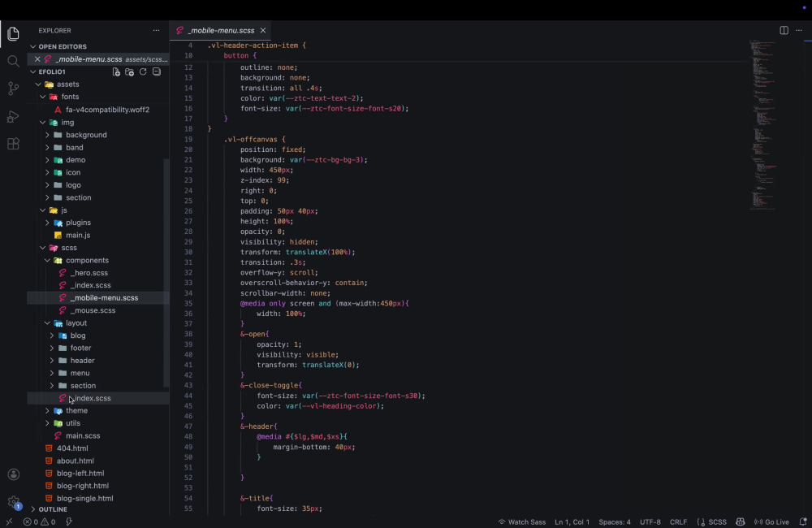Close the _mobile-menu.scss tab

[x=263, y=31]
